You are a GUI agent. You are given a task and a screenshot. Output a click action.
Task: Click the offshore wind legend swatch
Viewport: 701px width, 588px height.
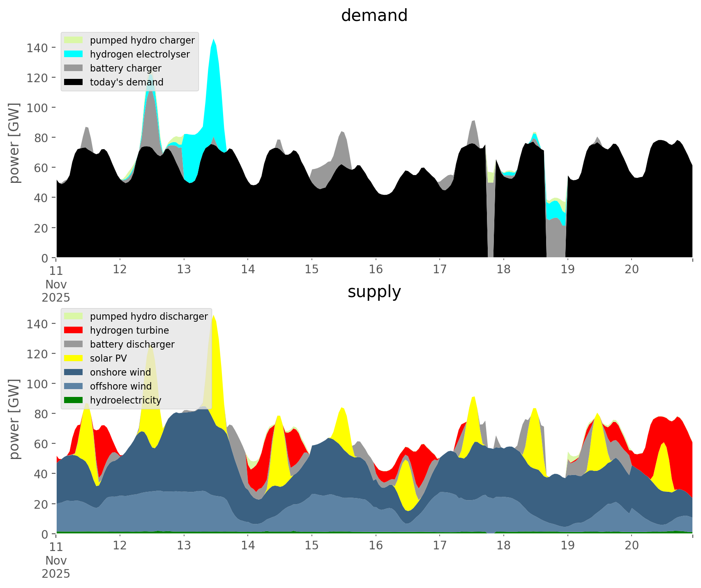click(x=74, y=386)
